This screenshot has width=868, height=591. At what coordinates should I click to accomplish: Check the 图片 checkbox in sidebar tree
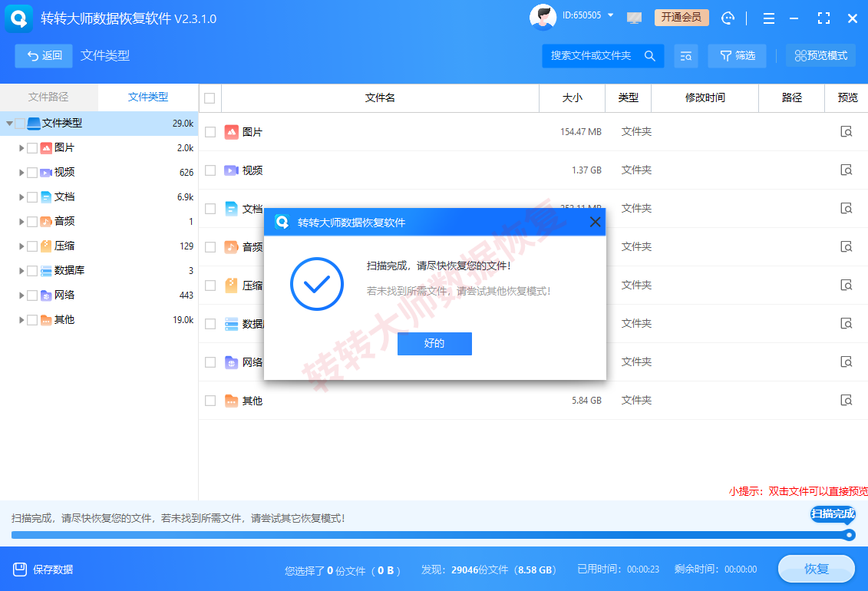(32, 148)
